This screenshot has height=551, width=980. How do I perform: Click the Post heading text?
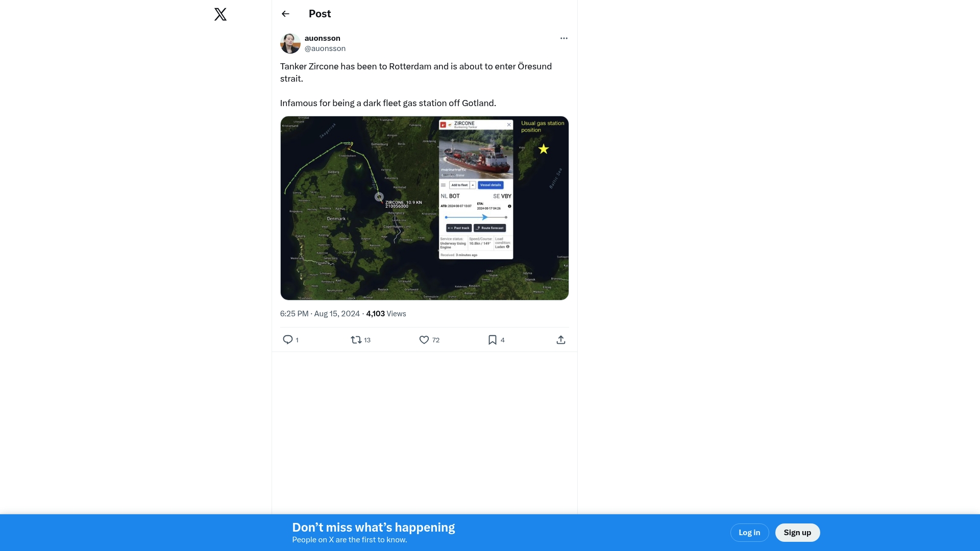[320, 14]
